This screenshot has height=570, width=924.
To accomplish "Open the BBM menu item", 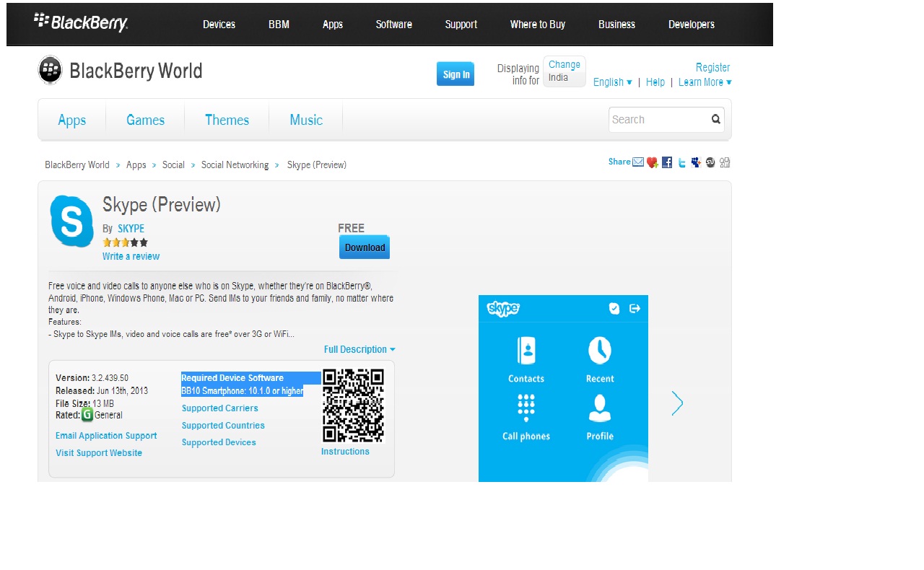I will [x=279, y=25].
